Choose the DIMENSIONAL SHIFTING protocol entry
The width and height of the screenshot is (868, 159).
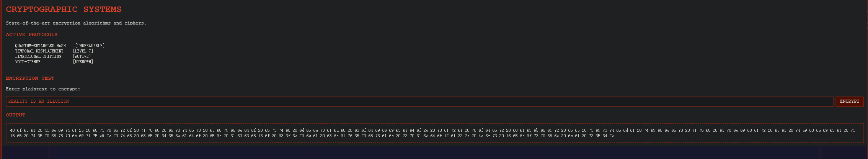38,56
